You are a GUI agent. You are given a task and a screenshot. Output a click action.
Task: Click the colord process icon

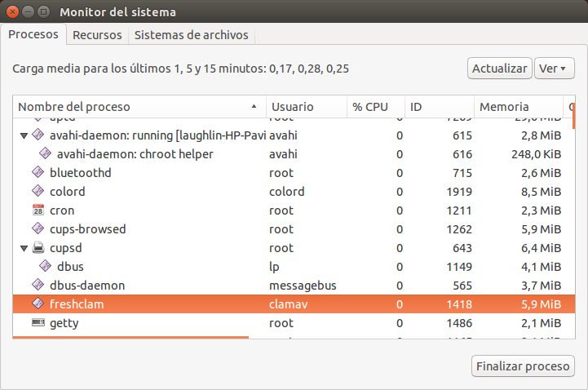pos(38,192)
